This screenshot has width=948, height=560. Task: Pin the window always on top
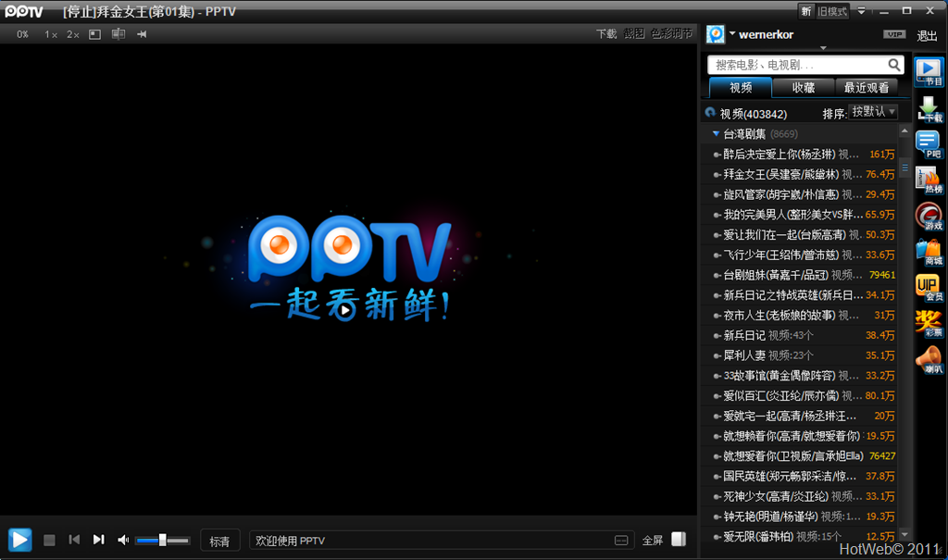[142, 34]
